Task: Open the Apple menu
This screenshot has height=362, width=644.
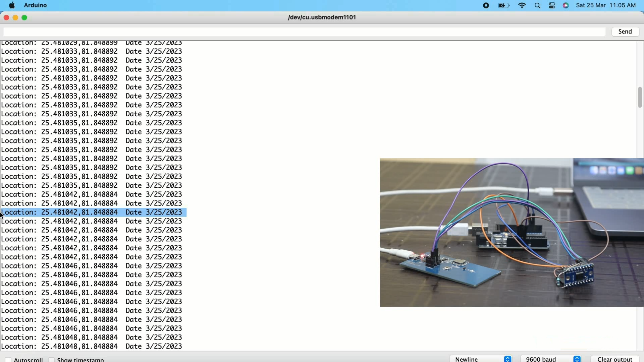Action: 12,5
